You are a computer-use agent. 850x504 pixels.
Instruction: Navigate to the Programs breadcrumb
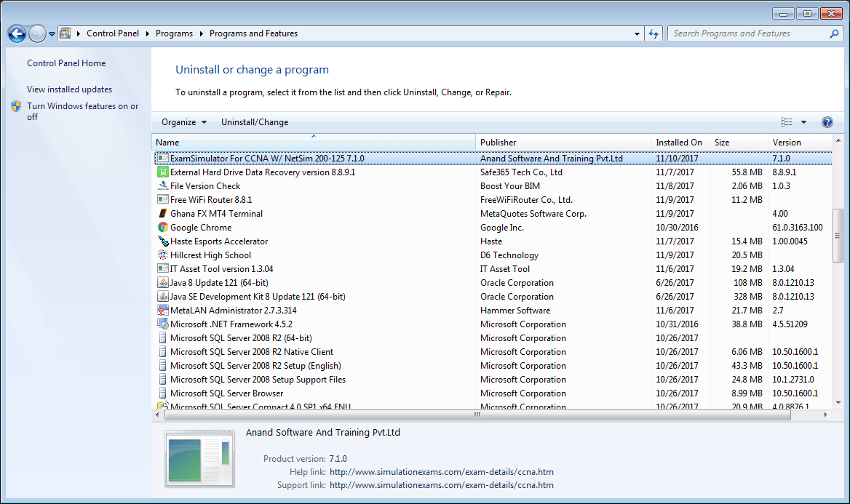(x=175, y=33)
